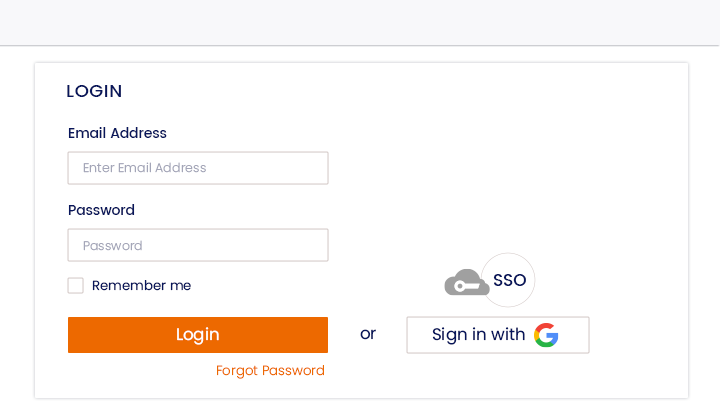
Task: Click the cloud key SSO icon
Action: (467, 282)
